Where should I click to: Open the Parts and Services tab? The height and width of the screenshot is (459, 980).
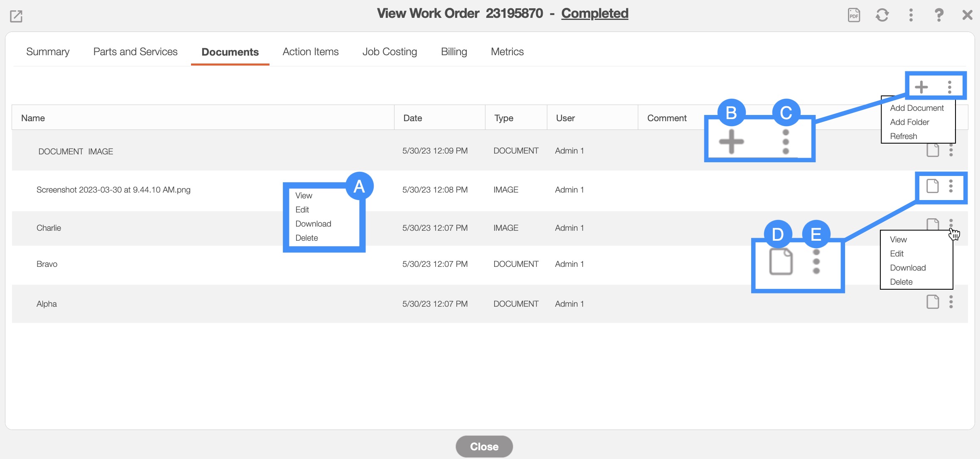coord(135,52)
